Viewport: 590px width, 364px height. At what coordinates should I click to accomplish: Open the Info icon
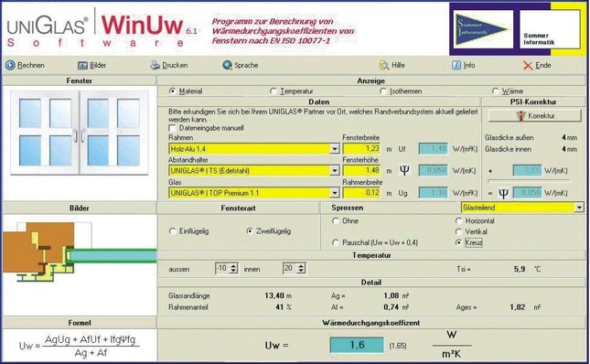tap(456, 65)
